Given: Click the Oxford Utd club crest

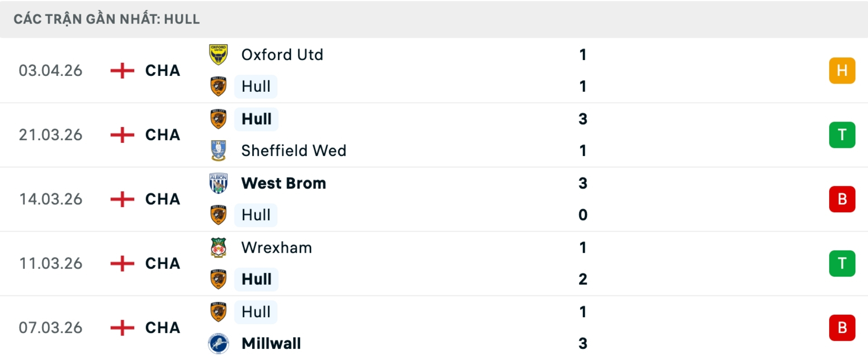Looking at the screenshot, I should pyautogui.click(x=218, y=55).
